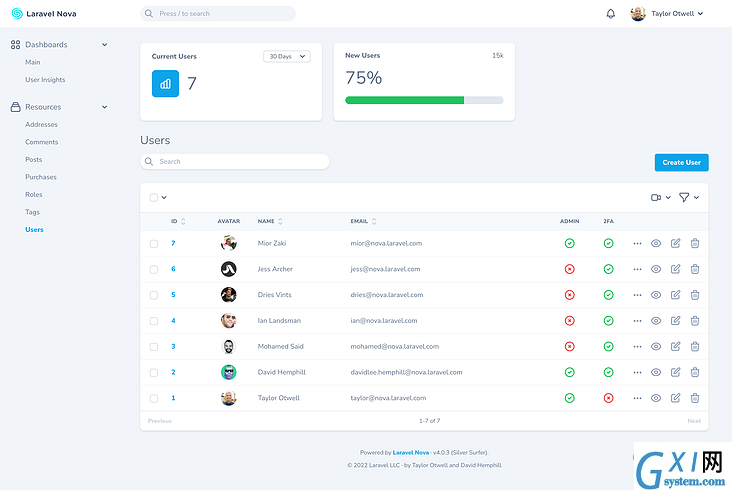Go to Addresses resource
This screenshot has height=490, width=732.
tap(42, 125)
